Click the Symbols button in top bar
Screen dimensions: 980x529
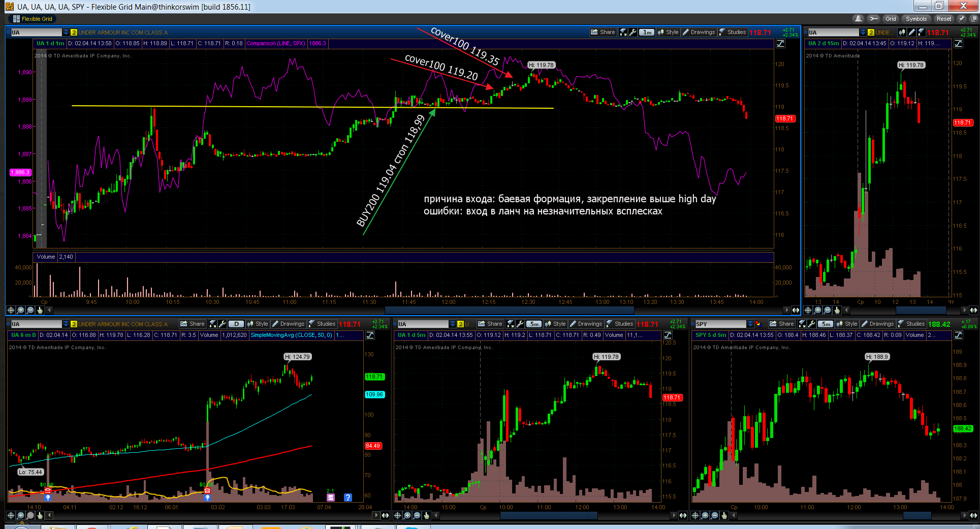(x=916, y=19)
